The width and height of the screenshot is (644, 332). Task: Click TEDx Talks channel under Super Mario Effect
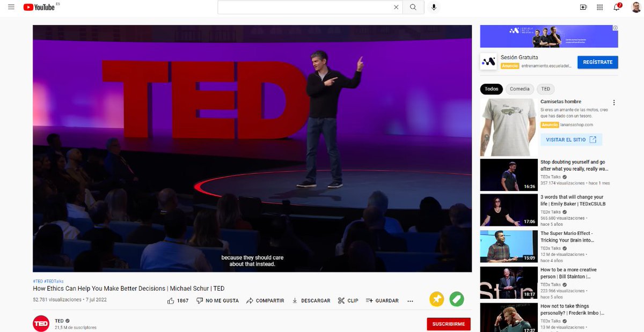pos(551,248)
